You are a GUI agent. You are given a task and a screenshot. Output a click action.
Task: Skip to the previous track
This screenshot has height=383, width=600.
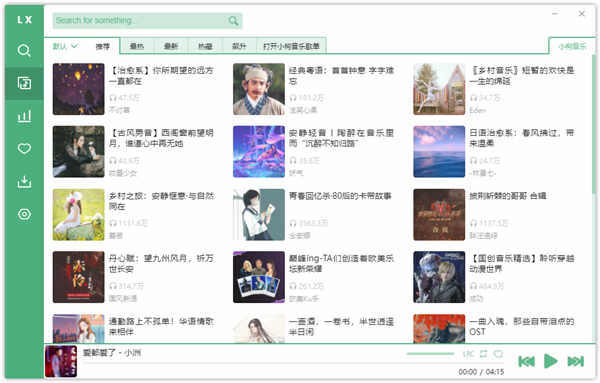pos(527,361)
